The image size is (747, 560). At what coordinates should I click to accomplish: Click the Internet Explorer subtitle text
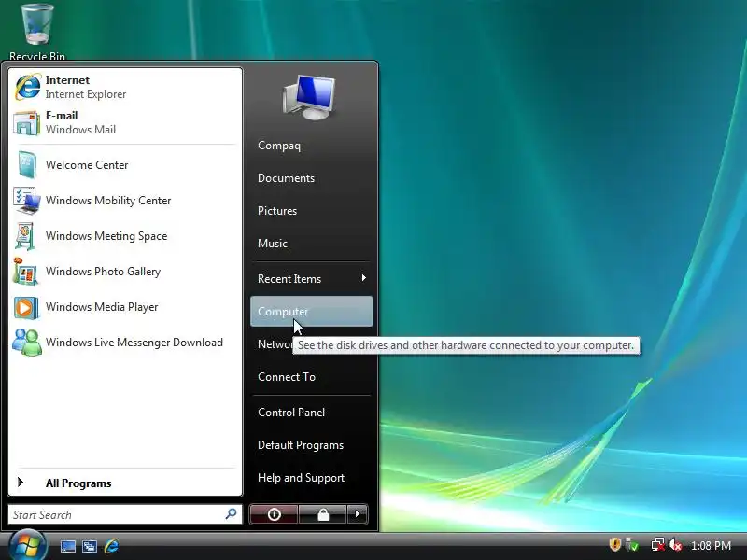[86, 94]
